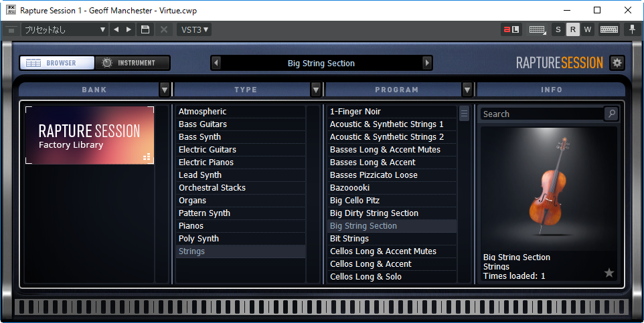
Task: Load Acoustic & Synthetic Strings 2
Action: tap(392, 136)
